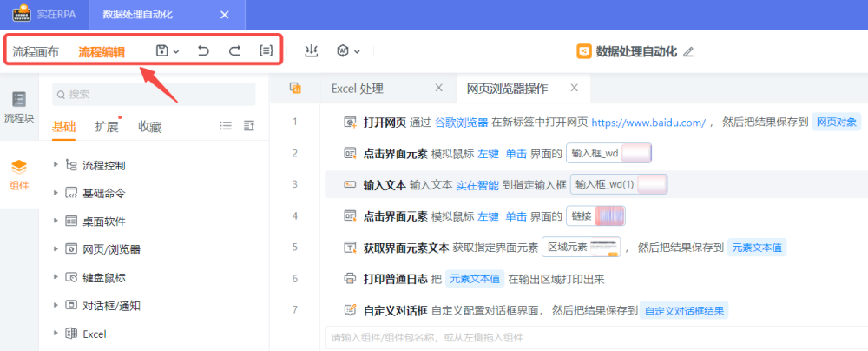Viewport: 868px width, 351px height.
Task: Click the list view icon in component panel
Action: pyautogui.click(x=226, y=126)
